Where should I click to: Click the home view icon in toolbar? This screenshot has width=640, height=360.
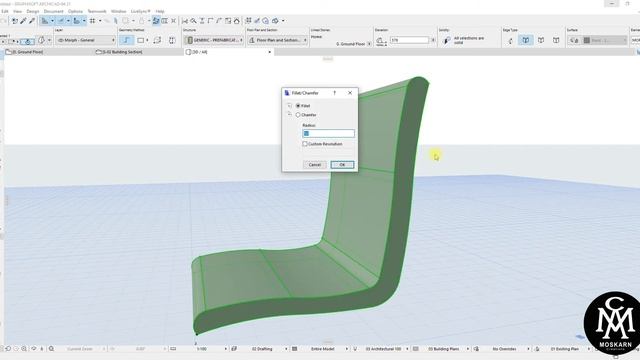tap(236, 20)
